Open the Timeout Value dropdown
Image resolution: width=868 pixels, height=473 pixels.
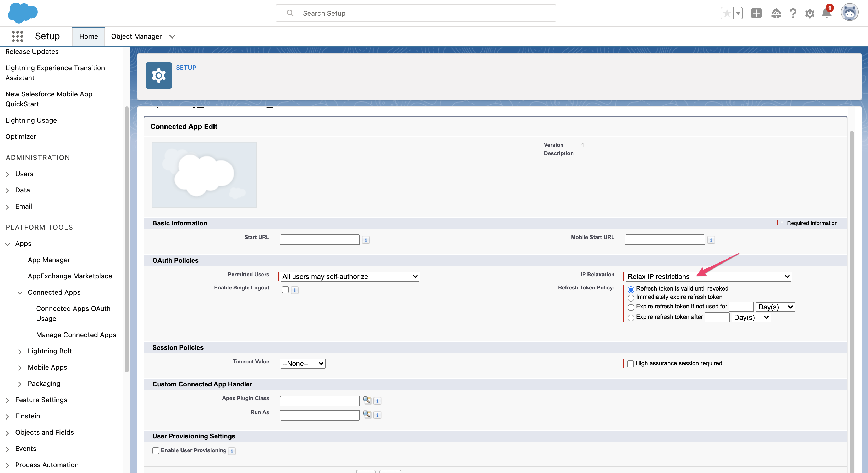[303, 364]
